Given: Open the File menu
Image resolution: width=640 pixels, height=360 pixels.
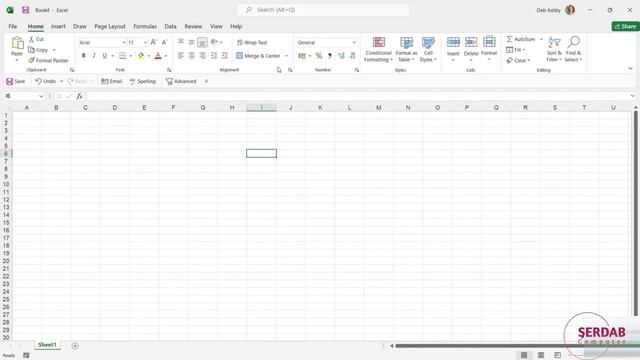Looking at the screenshot, I should pyautogui.click(x=13, y=26).
